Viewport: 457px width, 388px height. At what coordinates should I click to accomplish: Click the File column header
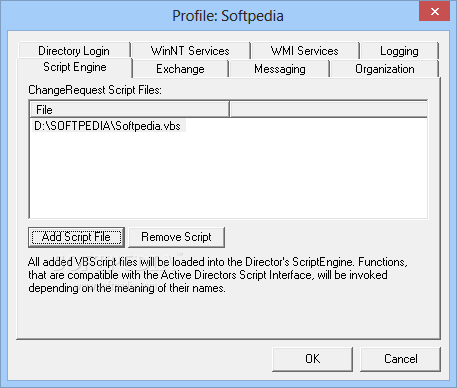click(x=130, y=109)
